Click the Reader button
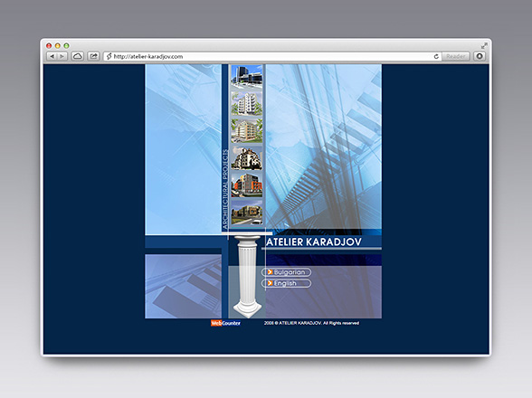The image size is (532, 398). [456, 56]
